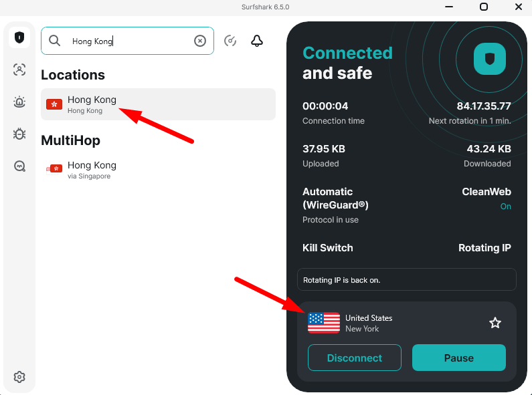
Task: Open Alternative ID person icon in sidebar
Action: point(19,70)
